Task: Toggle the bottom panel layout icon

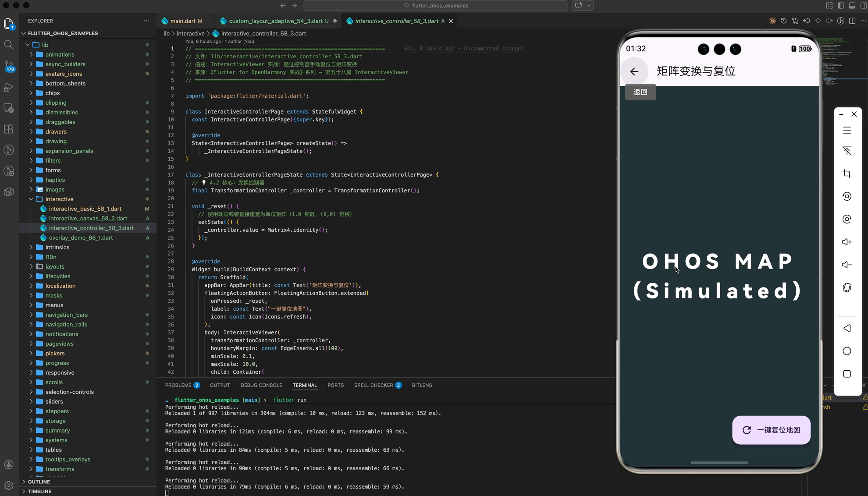Action: [x=852, y=6]
